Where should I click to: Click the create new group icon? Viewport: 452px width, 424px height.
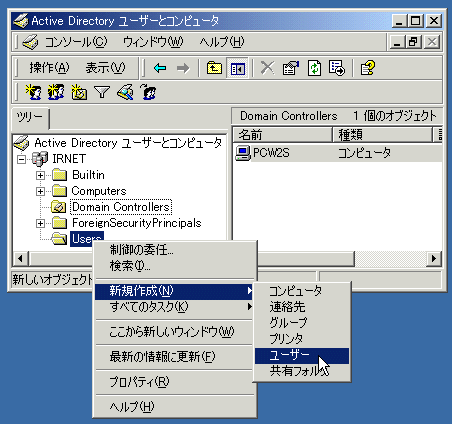point(56,92)
